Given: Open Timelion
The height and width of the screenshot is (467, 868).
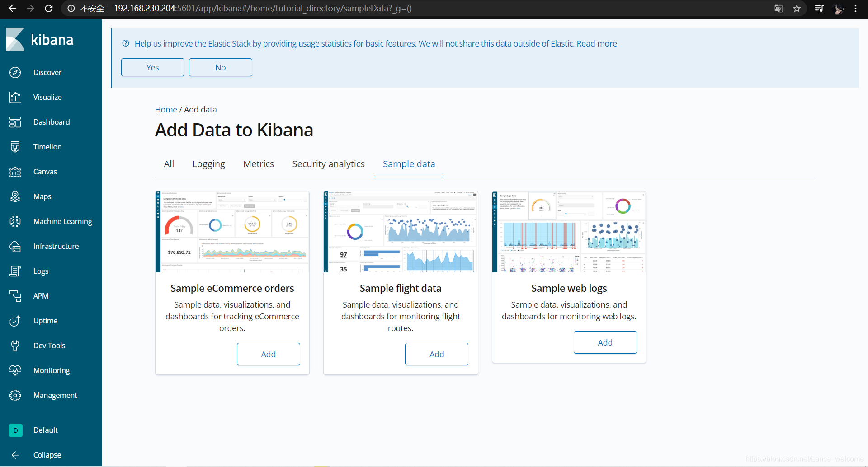Looking at the screenshot, I should coord(47,146).
